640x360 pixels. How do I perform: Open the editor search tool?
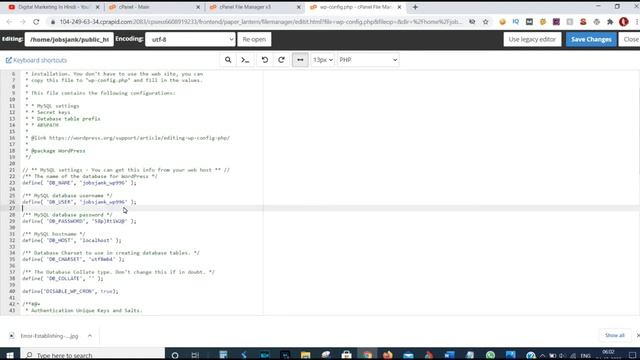pyautogui.click(x=228, y=60)
